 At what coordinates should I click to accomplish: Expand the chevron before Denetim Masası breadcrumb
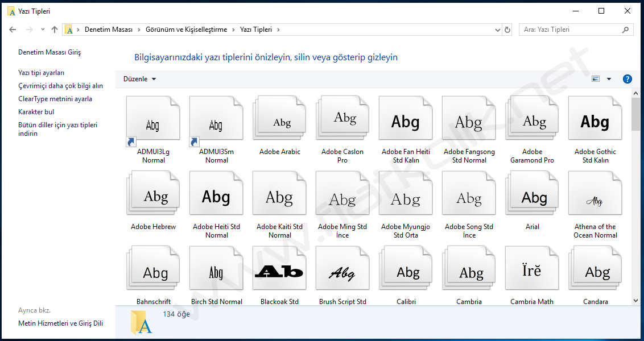pos(78,30)
